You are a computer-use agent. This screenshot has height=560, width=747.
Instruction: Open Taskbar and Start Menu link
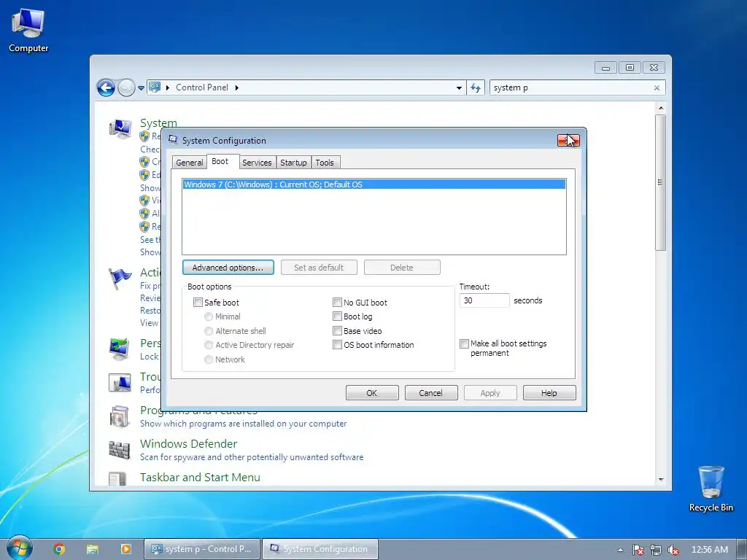[x=200, y=477]
